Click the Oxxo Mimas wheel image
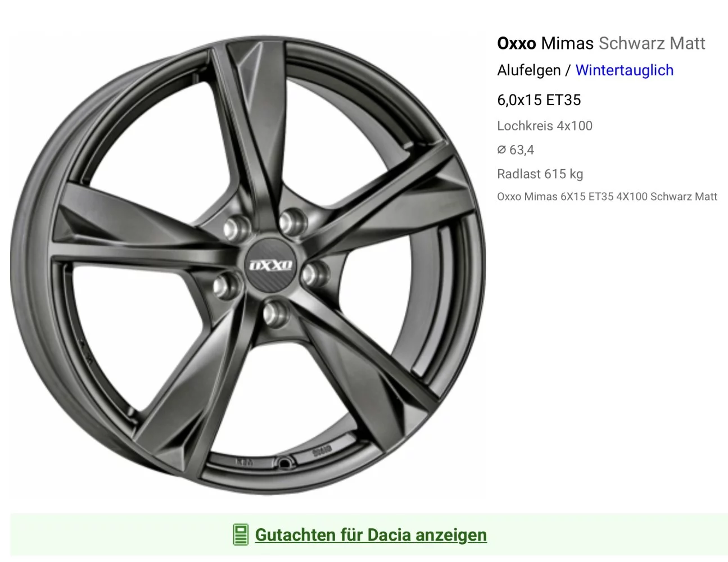The width and height of the screenshot is (728, 562). click(x=247, y=265)
